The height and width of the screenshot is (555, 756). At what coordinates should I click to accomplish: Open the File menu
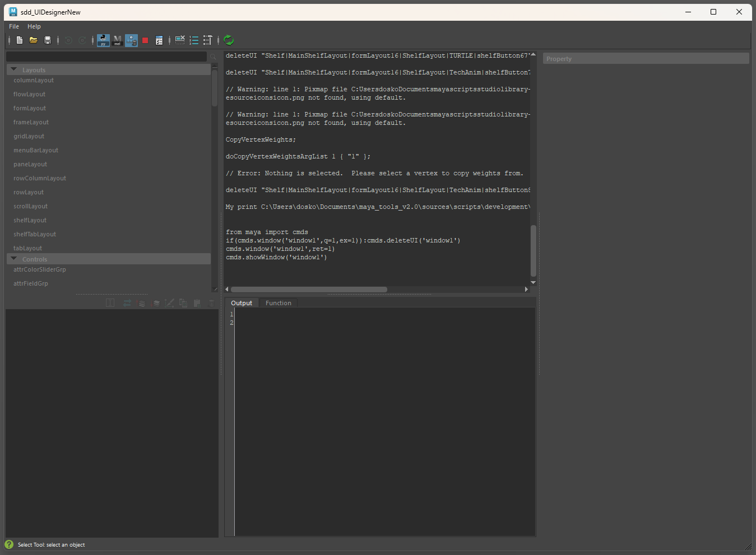coord(14,26)
